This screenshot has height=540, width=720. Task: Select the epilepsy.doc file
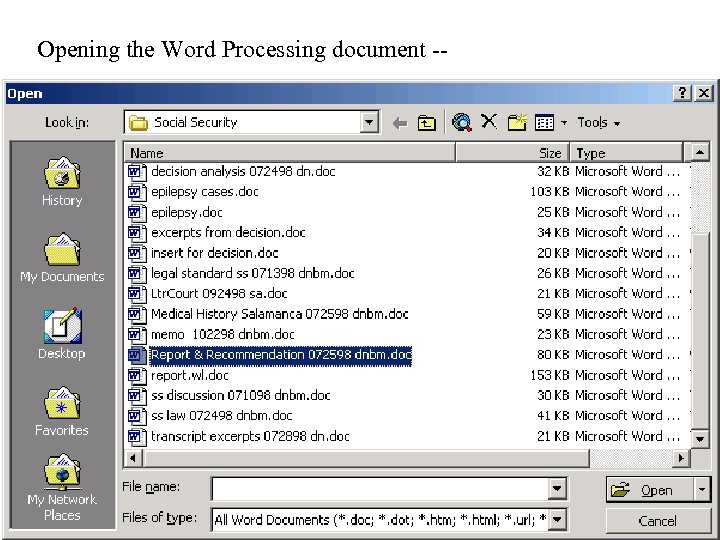click(186, 213)
